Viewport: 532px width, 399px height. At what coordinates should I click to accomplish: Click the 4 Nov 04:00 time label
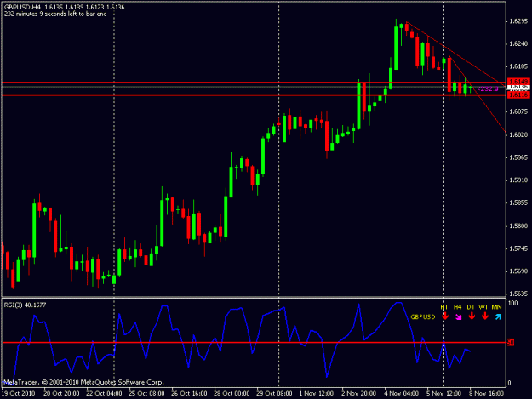[x=402, y=393]
